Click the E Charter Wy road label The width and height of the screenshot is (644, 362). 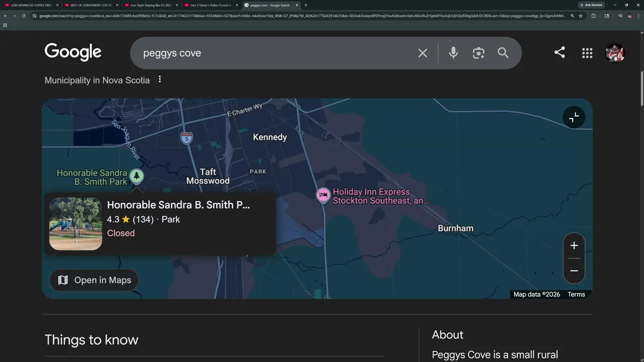click(245, 110)
